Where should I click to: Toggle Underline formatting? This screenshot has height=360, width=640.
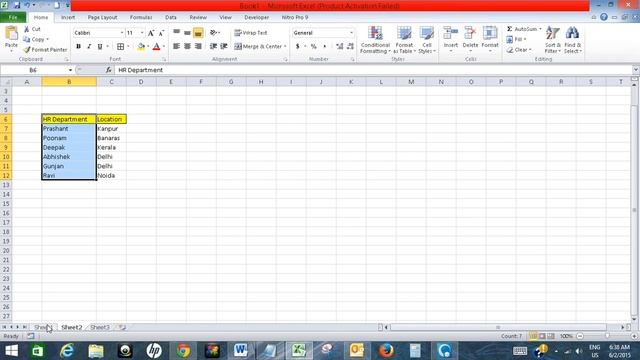[100, 47]
